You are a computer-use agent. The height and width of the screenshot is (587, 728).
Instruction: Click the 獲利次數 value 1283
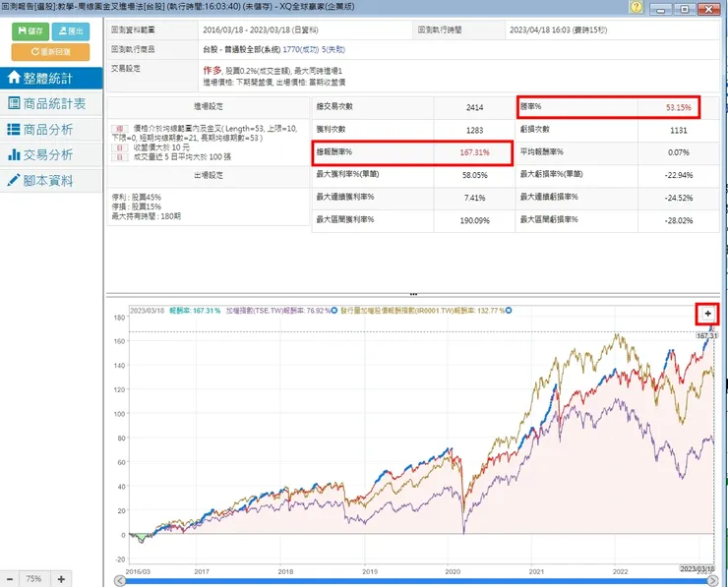(474, 131)
